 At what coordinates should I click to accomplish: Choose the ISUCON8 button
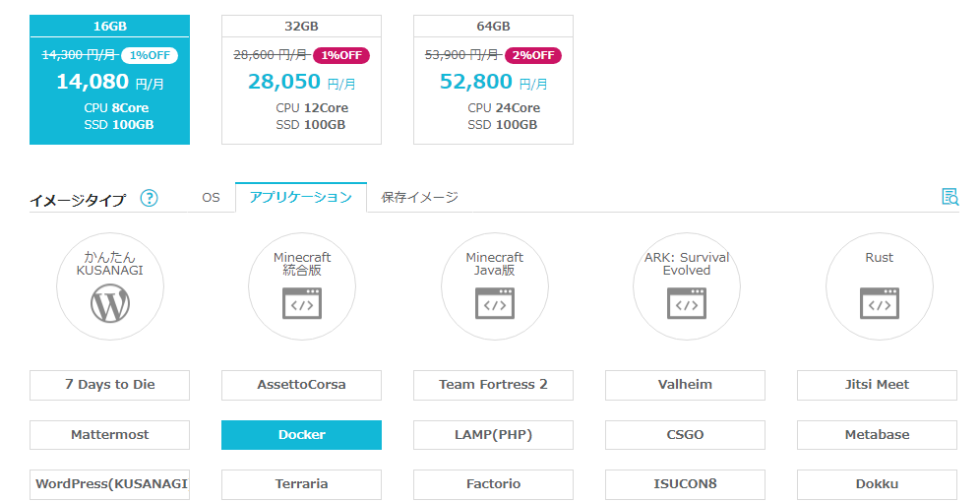(x=685, y=484)
